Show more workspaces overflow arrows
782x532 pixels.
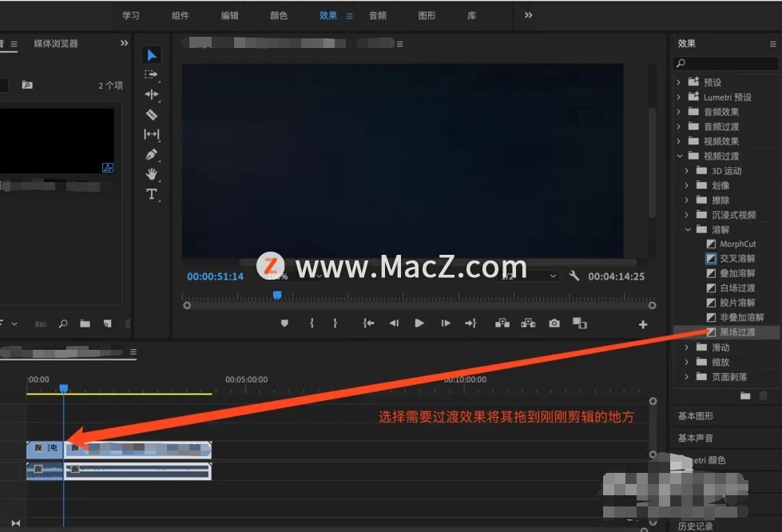pos(528,15)
